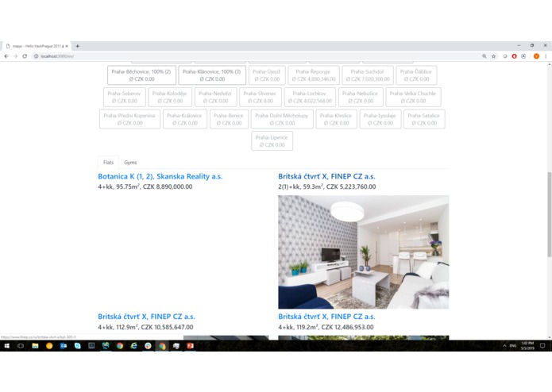
Task: Select the Praha-Královice district button
Action: (185, 119)
